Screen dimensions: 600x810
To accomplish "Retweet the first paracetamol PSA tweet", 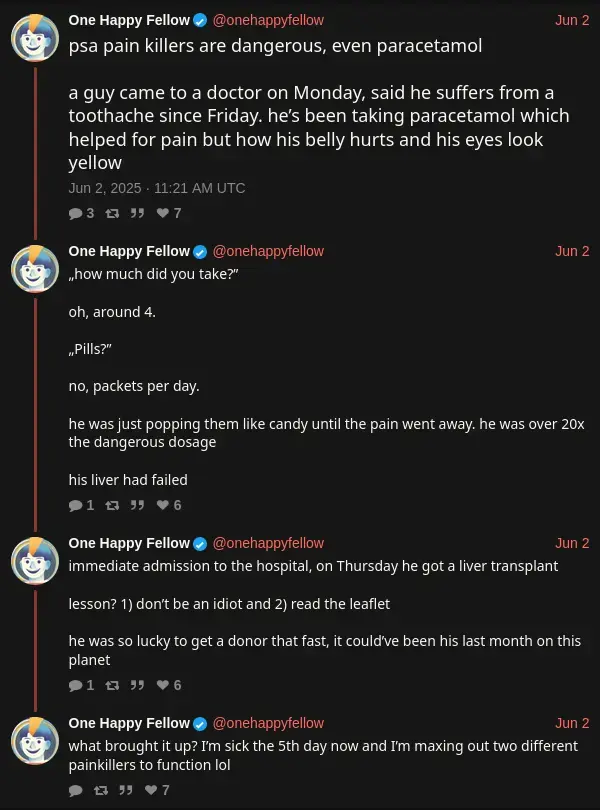I will 111,213.
